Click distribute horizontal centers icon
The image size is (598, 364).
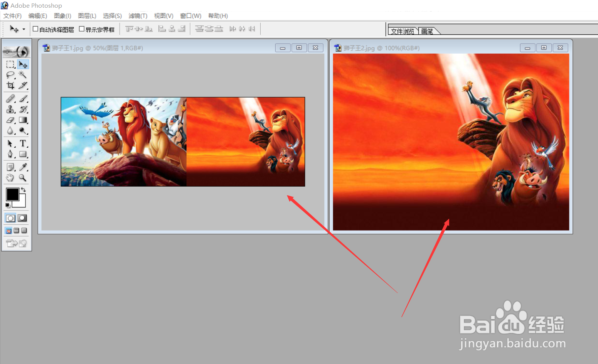(x=242, y=29)
